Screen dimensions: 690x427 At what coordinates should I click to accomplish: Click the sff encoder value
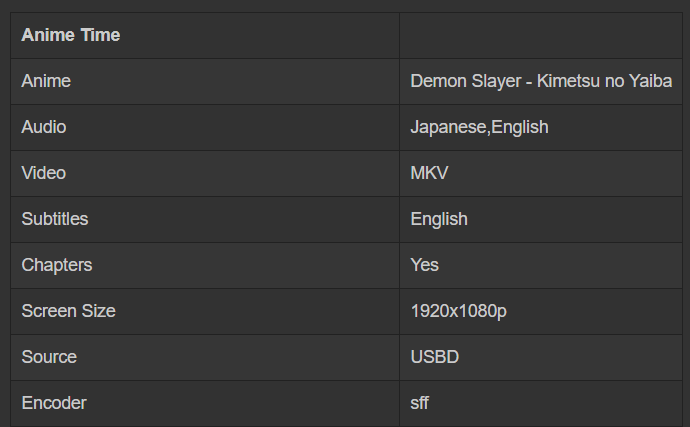pyautogui.click(x=419, y=403)
